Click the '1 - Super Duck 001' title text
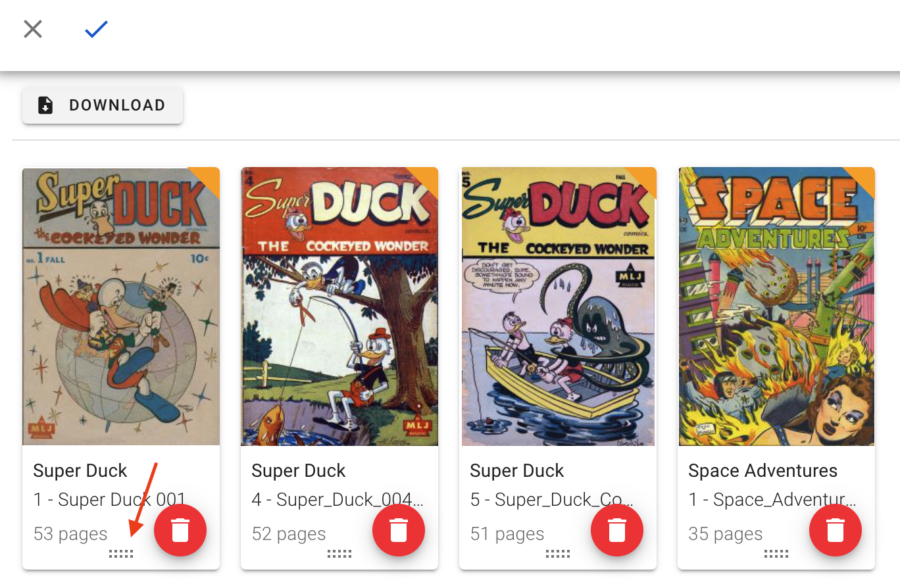 click(x=109, y=500)
